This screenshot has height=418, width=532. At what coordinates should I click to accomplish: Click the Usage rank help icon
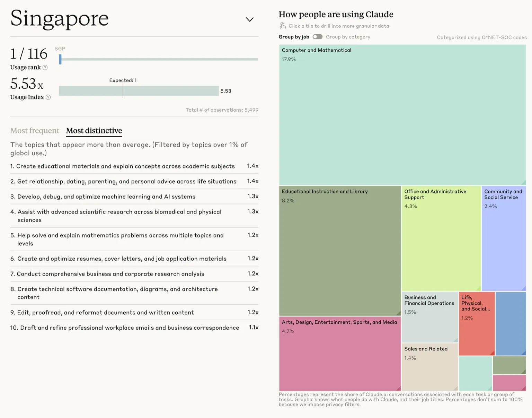tap(45, 68)
